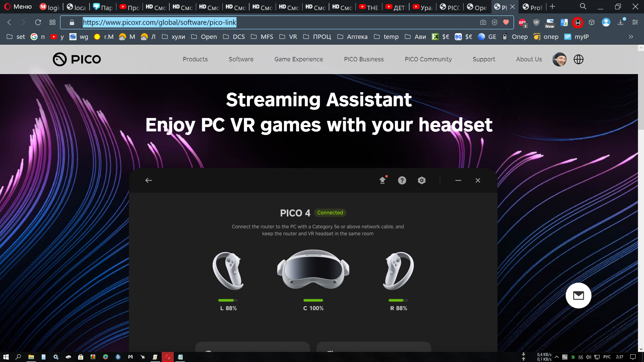Expand hidden bookmarks double chevron
Image resolution: width=644 pixels, height=362 pixels.
(x=631, y=37)
